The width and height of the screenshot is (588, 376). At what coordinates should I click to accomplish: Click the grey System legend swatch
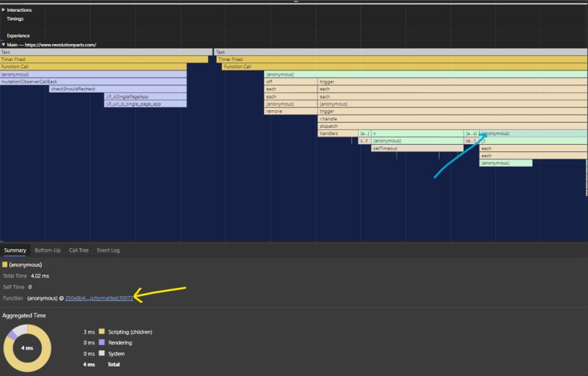point(101,353)
